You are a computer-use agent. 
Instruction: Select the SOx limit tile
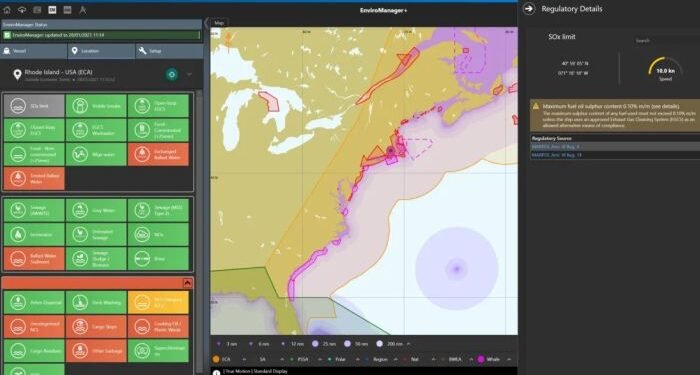34,106
